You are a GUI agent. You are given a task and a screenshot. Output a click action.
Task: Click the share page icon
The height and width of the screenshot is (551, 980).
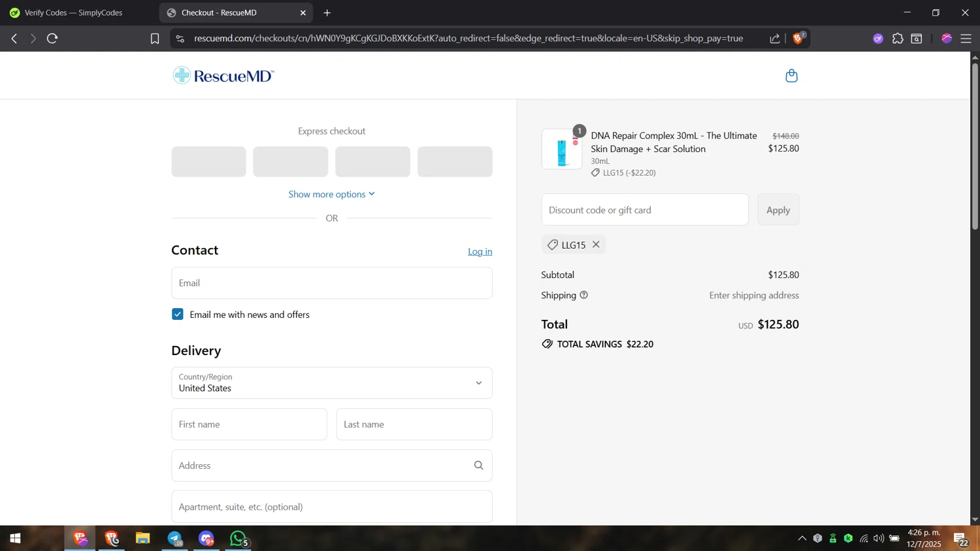[x=775, y=39]
